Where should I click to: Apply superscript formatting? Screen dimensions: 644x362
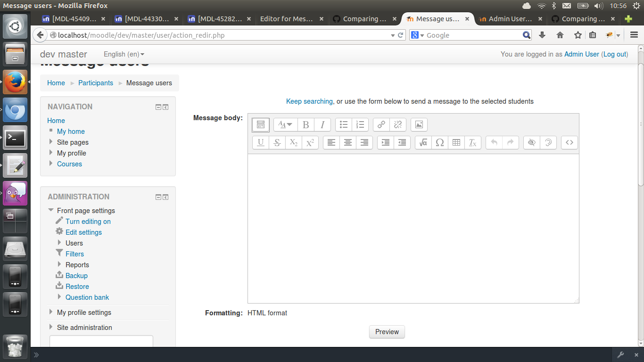[x=310, y=142]
